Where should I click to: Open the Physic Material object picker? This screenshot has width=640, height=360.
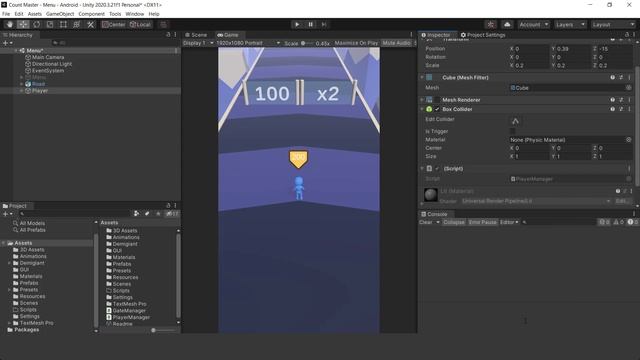pyautogui.click(x=629, y=140)
